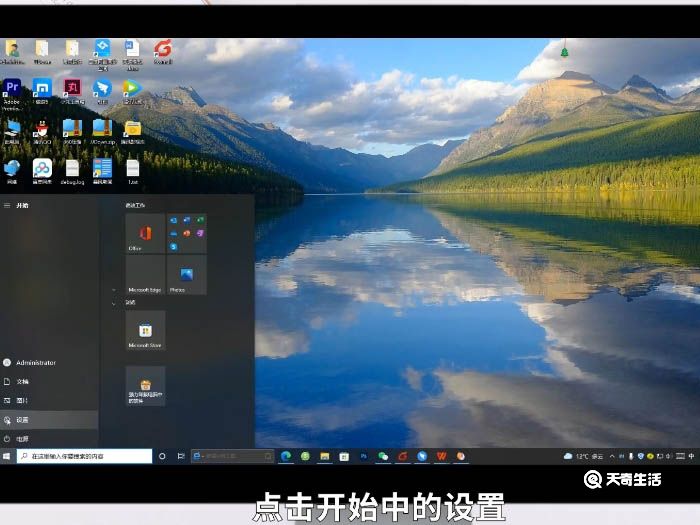The height and width of the screenshot is (525, 700).
Task: Open Task View from the taskbar
Action: (180, 456)
